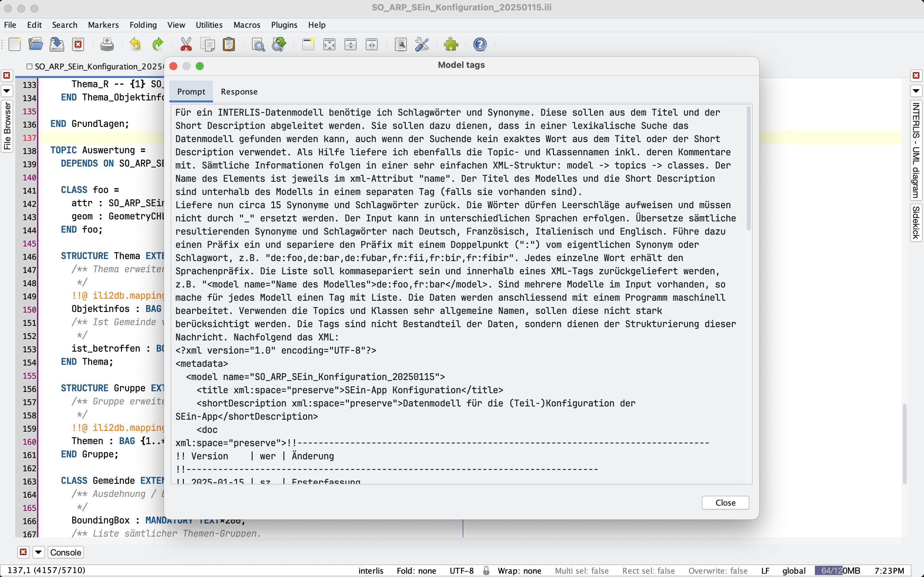924x577 pixels.
Task: Click the Find Next toolbar icon
Action: tap(279, 44)
